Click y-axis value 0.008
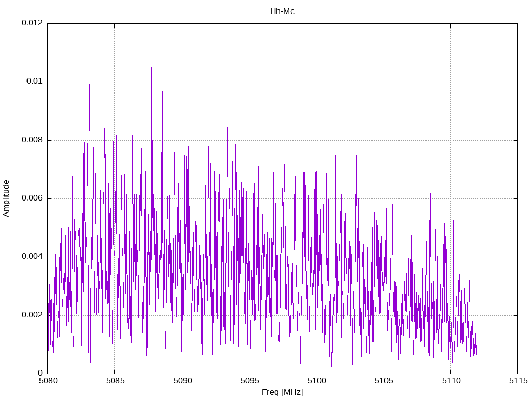 [x=32, y=140]
